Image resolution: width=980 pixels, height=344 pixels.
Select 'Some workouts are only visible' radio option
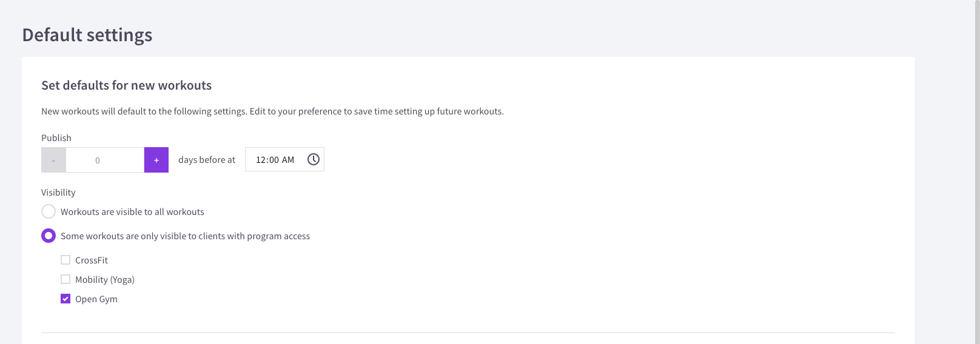pos(49,236)
